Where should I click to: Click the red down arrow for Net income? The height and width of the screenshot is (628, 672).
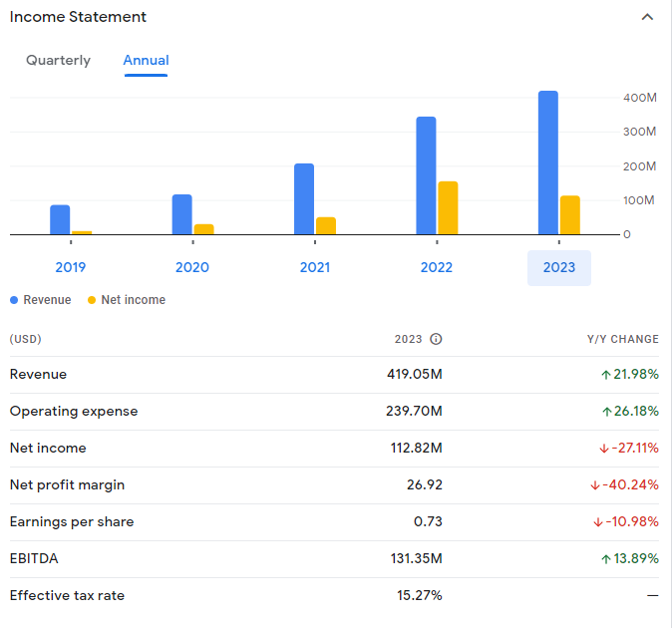pos(604,449)
